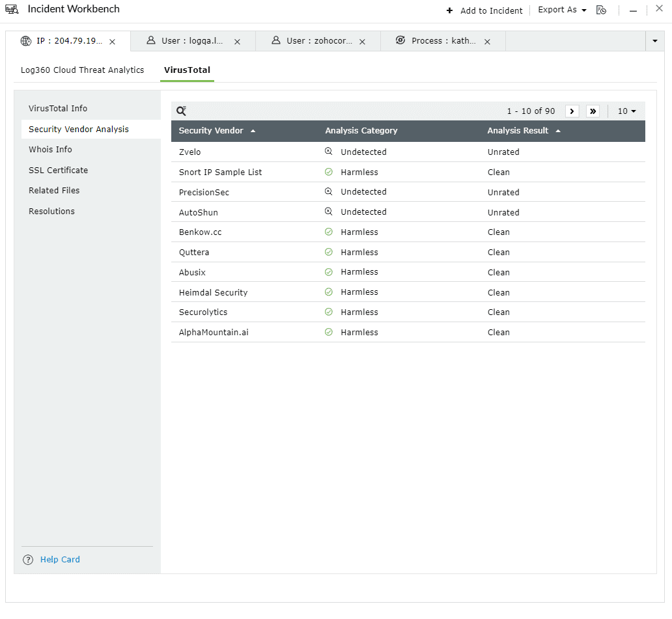672x619 pixels.
Task: Open Related Files section
Action: pyautogui.click(x=54, y=190)
